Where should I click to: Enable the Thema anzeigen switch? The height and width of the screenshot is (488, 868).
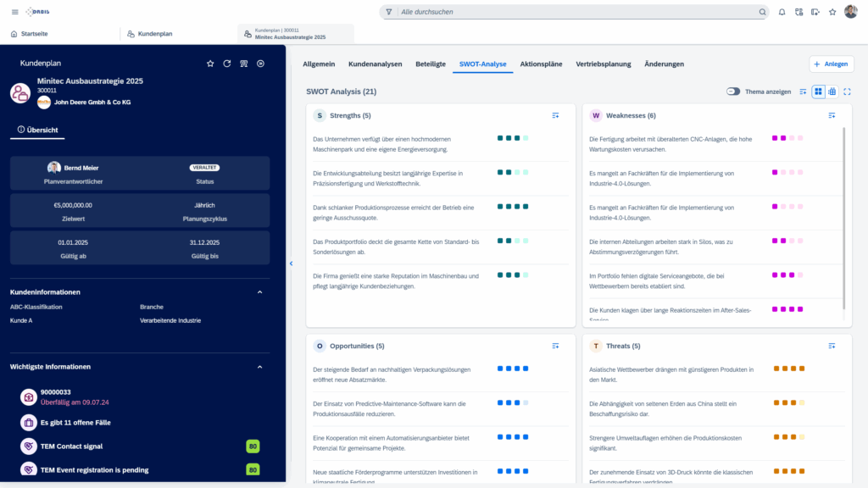[x=734, y=91]
